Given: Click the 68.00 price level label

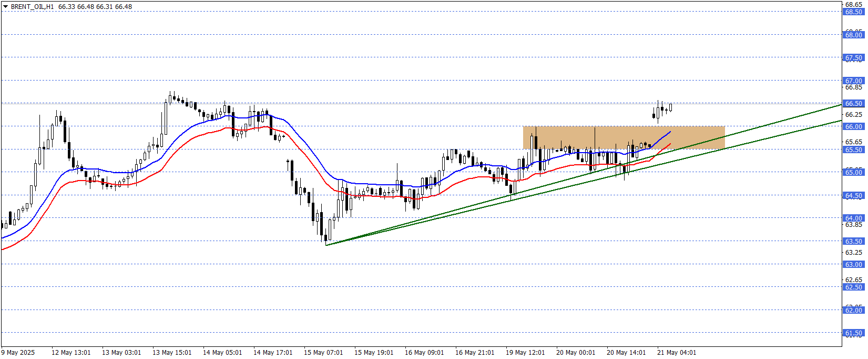Looking at the screenshot, I should coord(853,35).
